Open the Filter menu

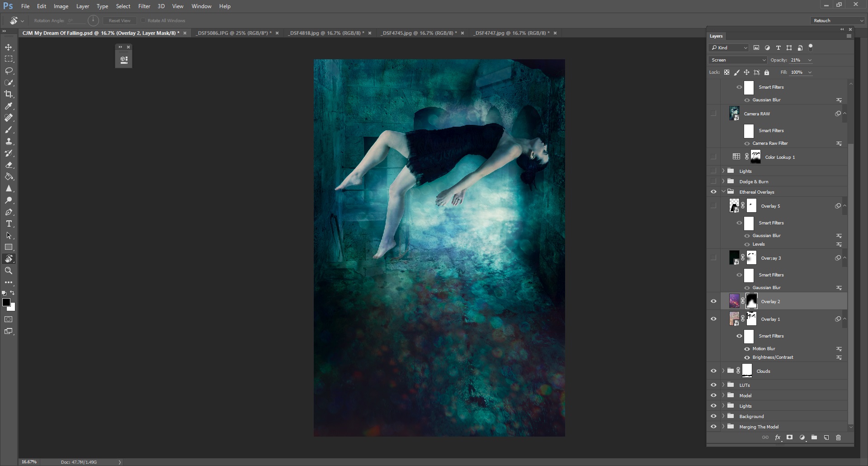144,6
